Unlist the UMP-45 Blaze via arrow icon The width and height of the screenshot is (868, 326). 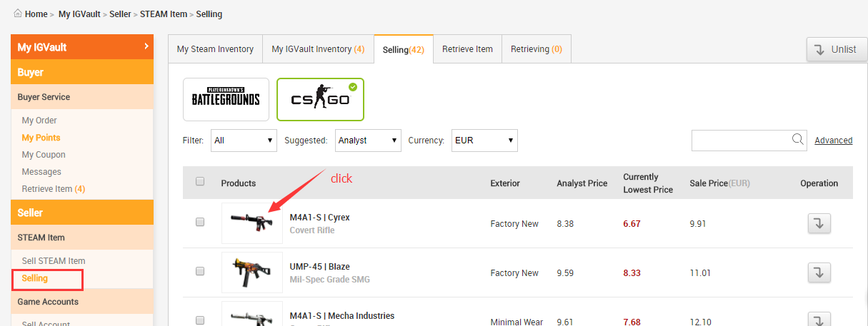click(819, 272)
